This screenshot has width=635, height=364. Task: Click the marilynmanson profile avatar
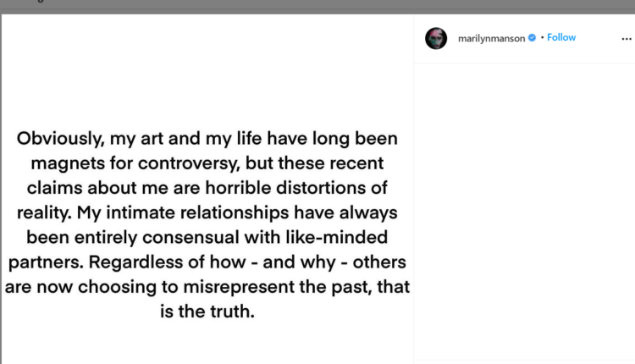click(x=436, y=38)
